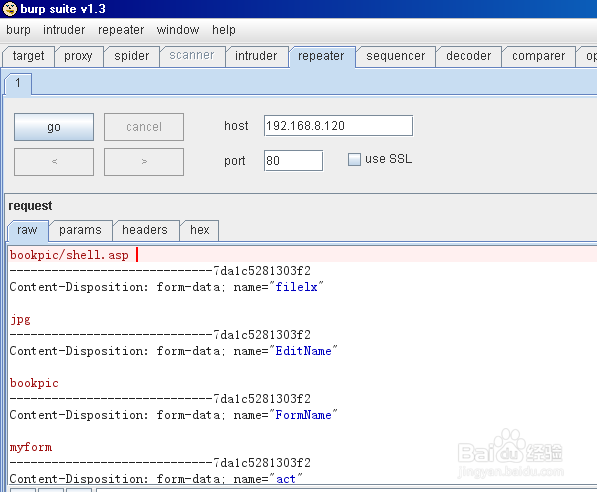
Task: Click the burp suite application icon
Action: click(10, 9)
